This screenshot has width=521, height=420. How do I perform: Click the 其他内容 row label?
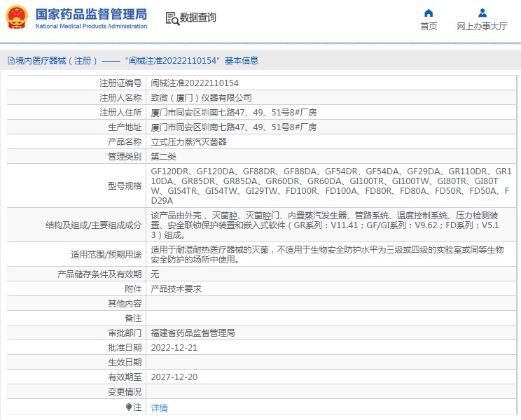click(125, 304)
